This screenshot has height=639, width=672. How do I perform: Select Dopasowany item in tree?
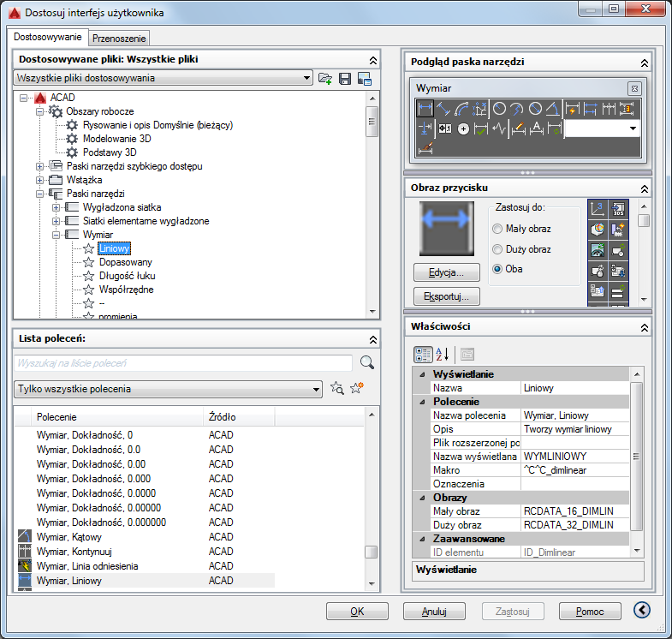tap(126, 262)
